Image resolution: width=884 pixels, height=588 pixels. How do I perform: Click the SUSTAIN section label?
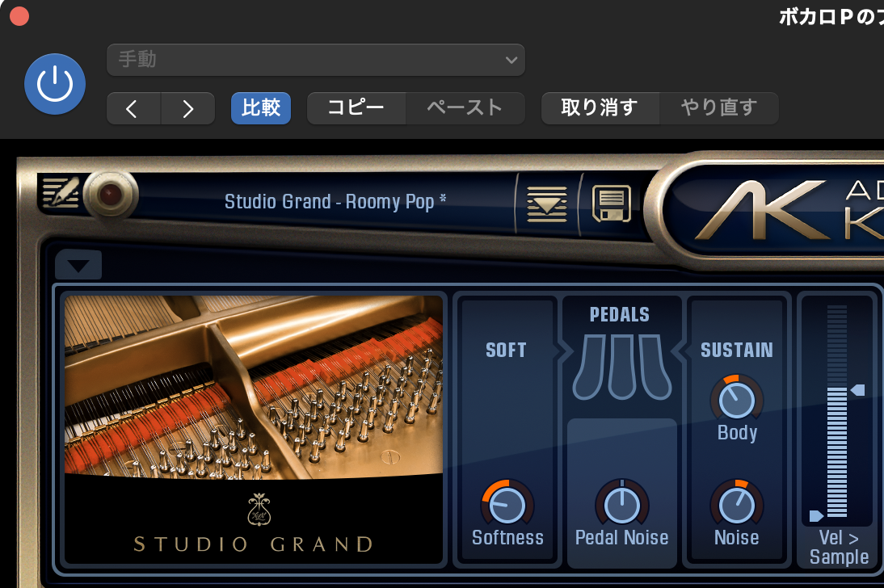[x=736, y=350]
